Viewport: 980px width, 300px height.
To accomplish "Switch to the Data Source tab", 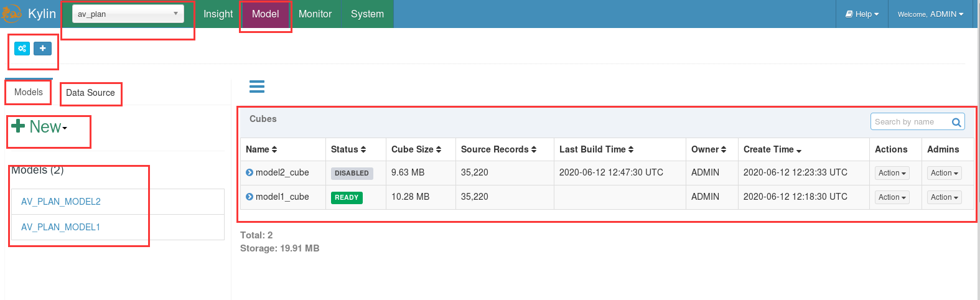I will tap(90, 93).
